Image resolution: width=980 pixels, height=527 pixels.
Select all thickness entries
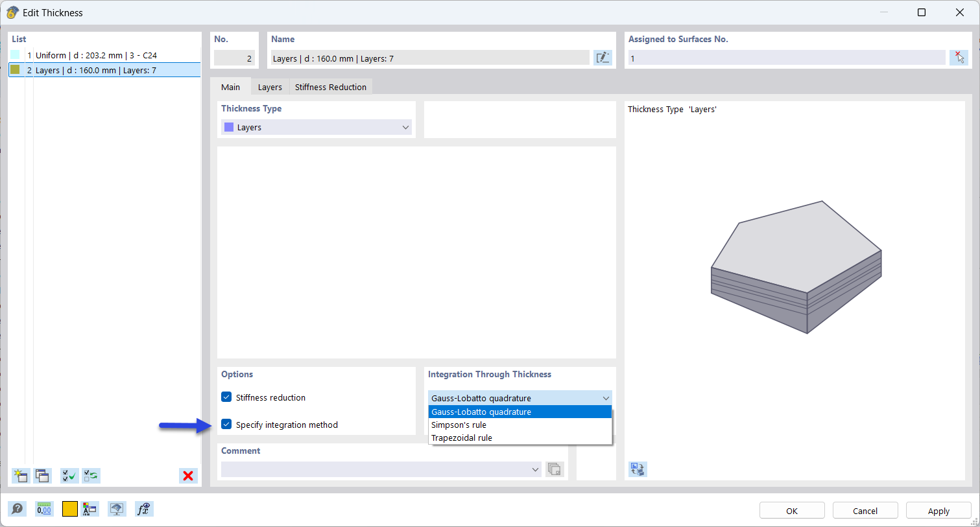[69, 475]
